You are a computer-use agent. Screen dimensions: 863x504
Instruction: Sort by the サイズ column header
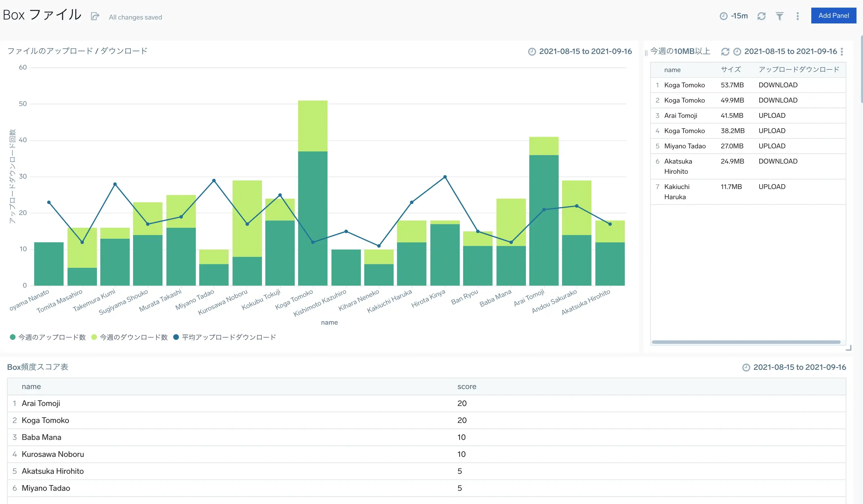click(x=730, y=69)
